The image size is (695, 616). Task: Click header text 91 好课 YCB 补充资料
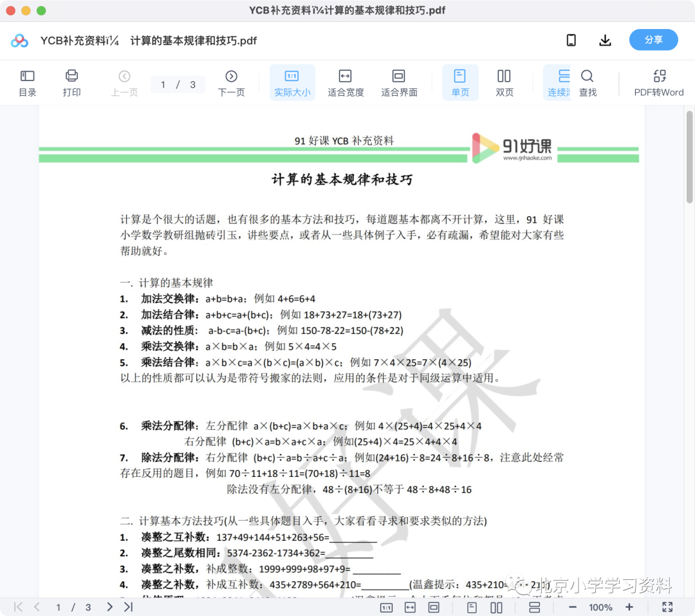(344, 141)
